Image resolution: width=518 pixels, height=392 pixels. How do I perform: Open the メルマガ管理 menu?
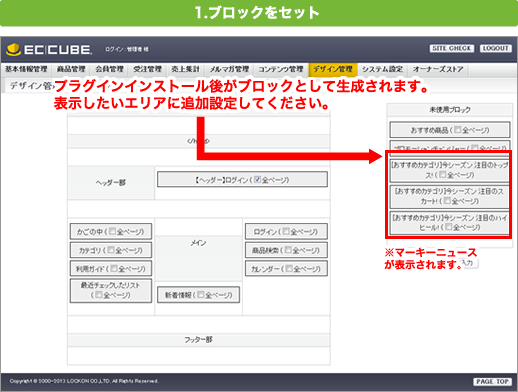point(229,69)
